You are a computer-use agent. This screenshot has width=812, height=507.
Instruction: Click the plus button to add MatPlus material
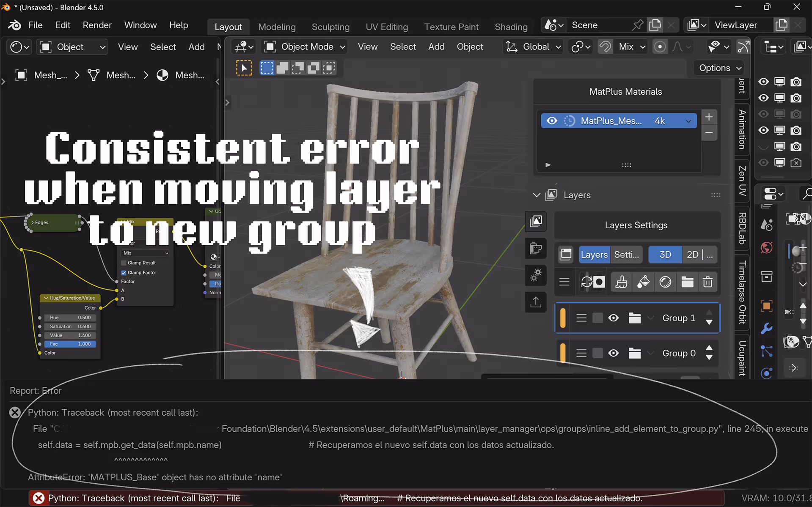tap(709, 117)
